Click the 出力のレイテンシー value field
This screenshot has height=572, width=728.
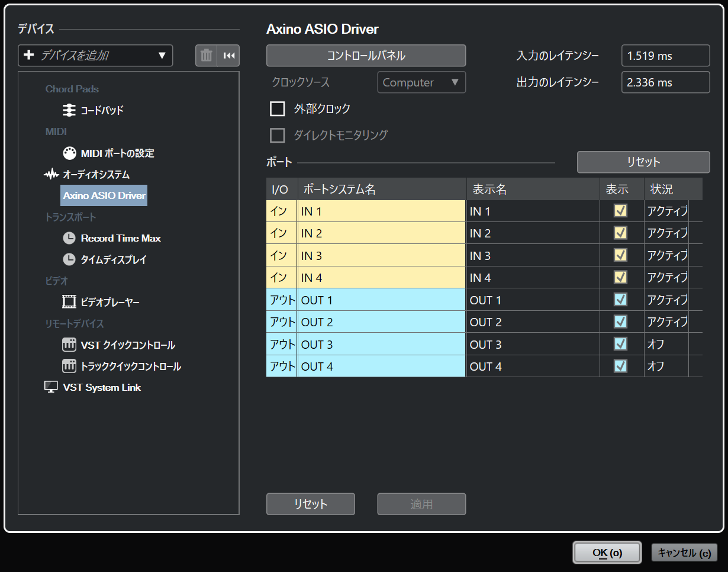[666, 82]
